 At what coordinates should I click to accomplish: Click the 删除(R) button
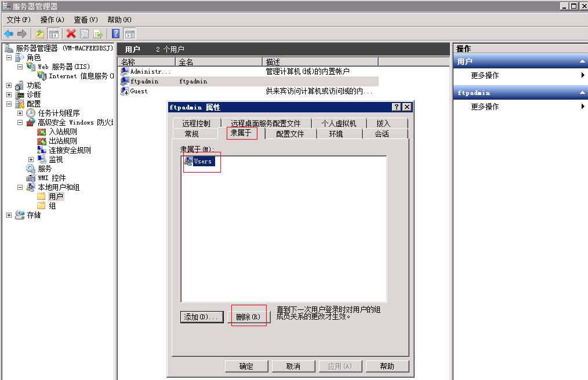tap(248, 317)
